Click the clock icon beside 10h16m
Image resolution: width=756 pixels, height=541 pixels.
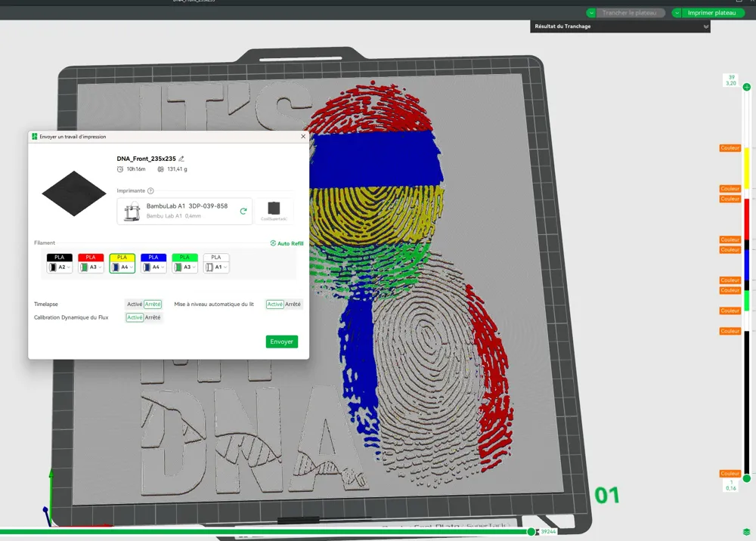point(120,169)
